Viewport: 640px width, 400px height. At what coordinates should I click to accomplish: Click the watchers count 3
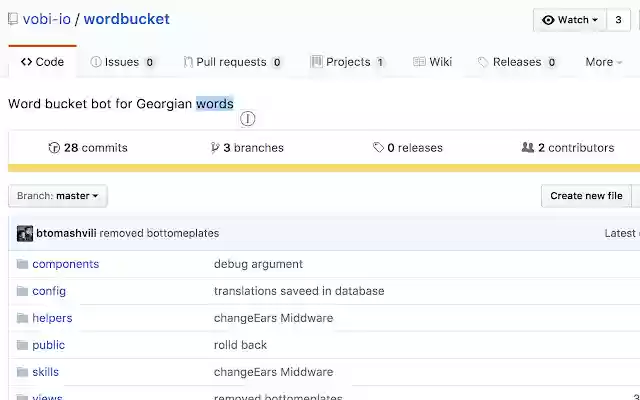tap(618, 20)
